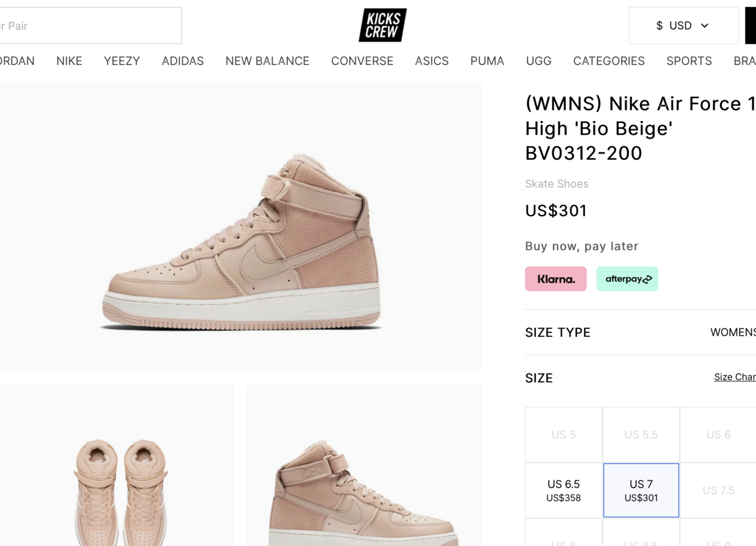Click the Kicks Crew logo
The height and width of the screenshot is (546, 756).
click(x=383, y=25)
